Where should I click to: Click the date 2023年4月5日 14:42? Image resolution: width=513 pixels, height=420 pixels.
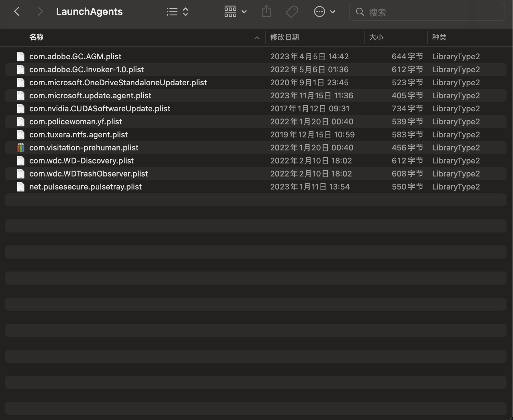click(309, 57)
